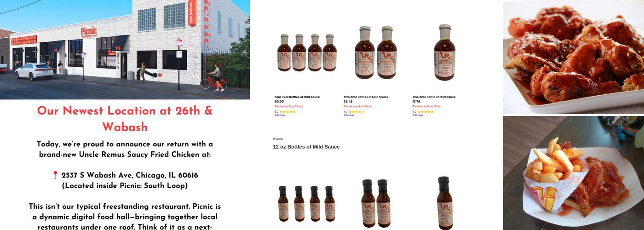Open the single 12oz bottle product image
644x230 pixels.
pyautogui.click(x=444, y=203)
